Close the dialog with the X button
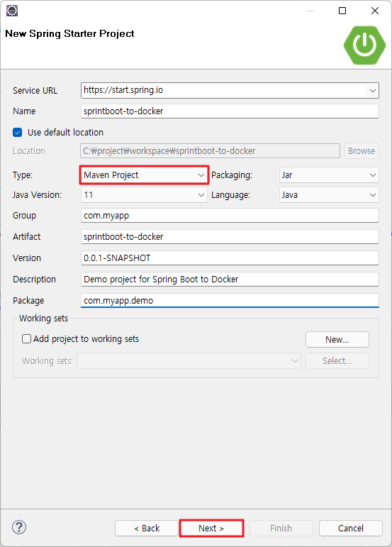Screen dimensions: 392x547 click(375, 11)
